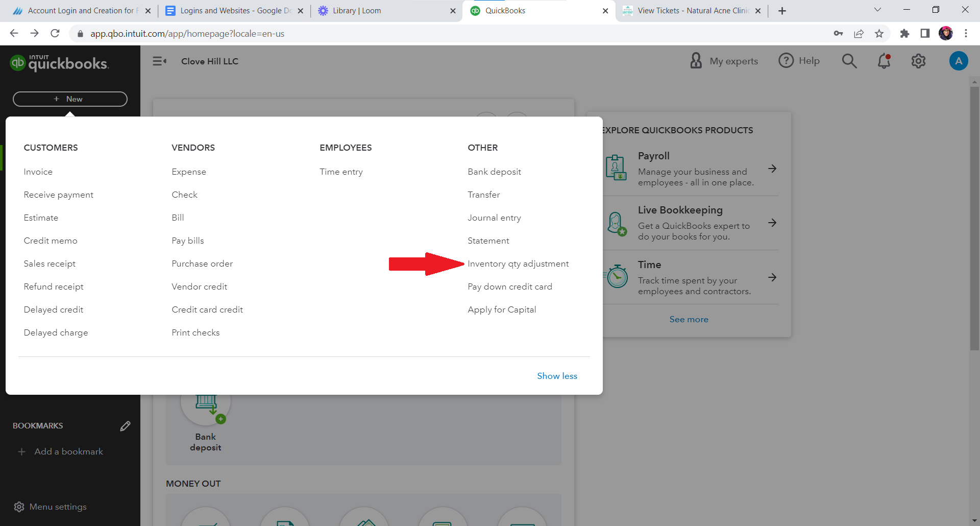
Task: Click the Show less link
Action: pos(557,376)
